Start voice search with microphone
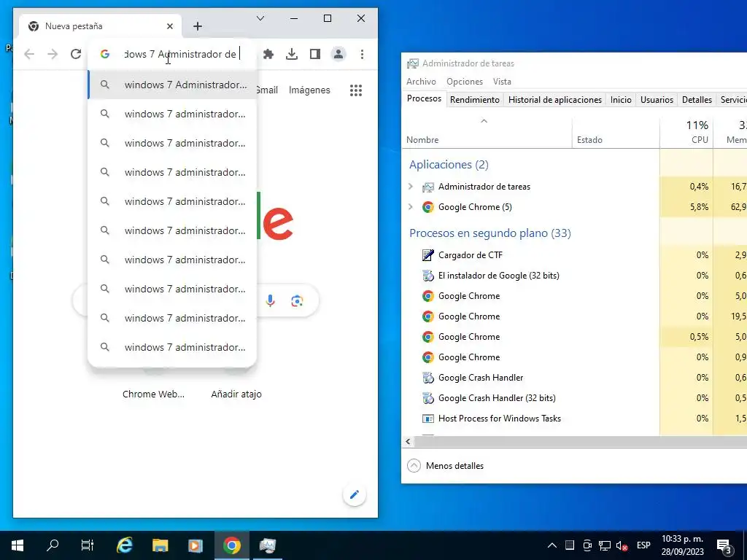The image size is (747, 560). click(270, 301)
